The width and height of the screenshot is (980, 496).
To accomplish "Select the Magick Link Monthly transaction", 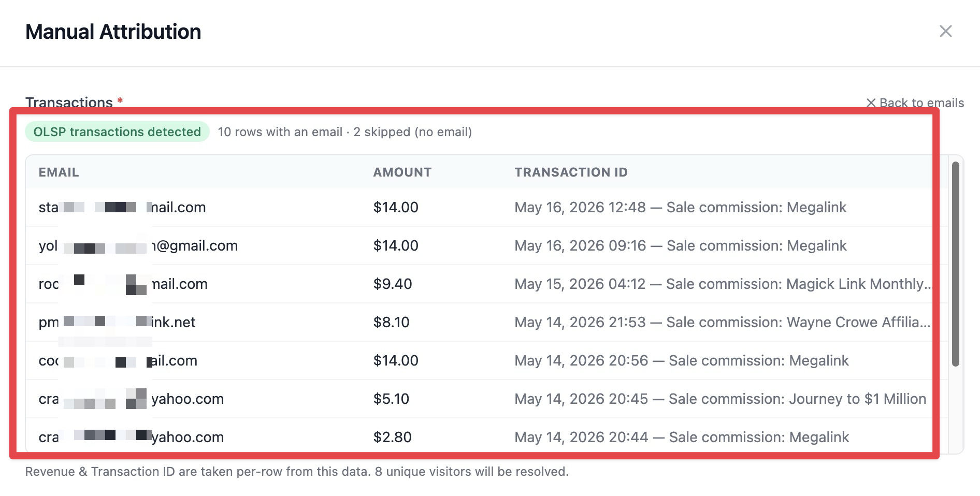I will [486, 284].
